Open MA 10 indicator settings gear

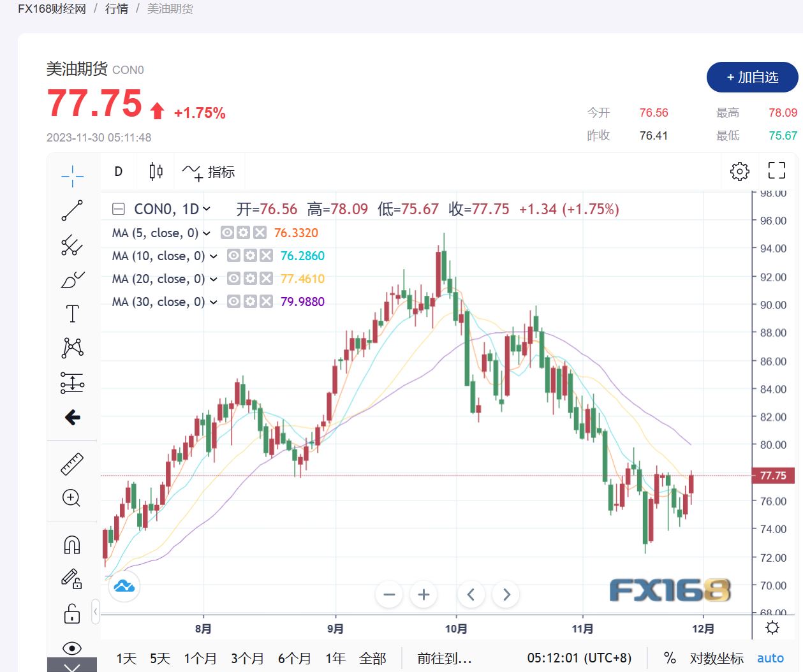[x=250, y=256]
